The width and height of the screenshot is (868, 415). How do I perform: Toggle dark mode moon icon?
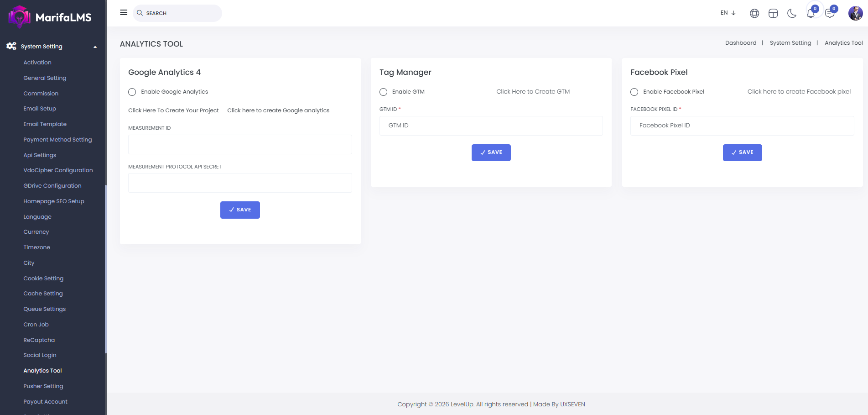click(792, 13)
